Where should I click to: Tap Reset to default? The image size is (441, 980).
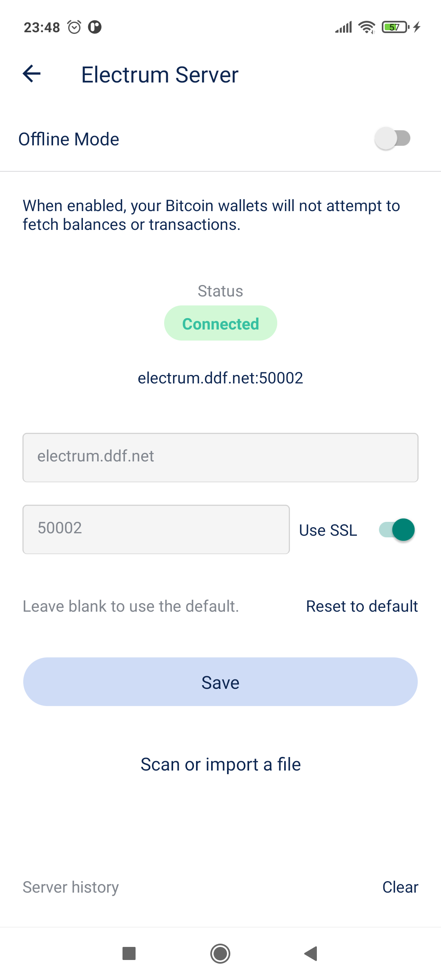click(362, 606)
